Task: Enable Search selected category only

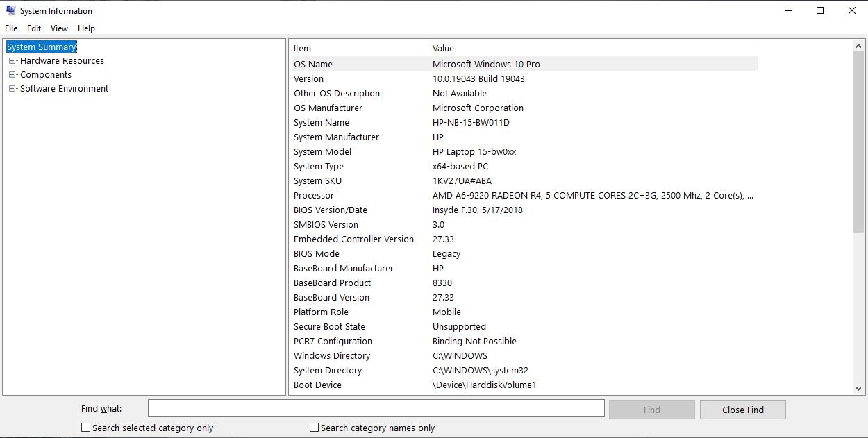Action: click(x=86, y=428)
